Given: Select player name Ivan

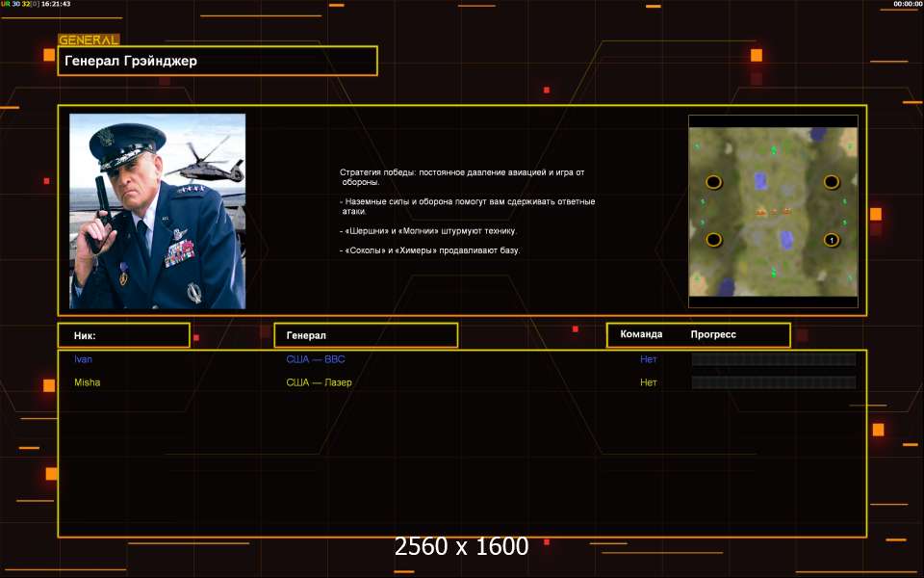Looking at the screenshot, I should (x=84, y=359).
